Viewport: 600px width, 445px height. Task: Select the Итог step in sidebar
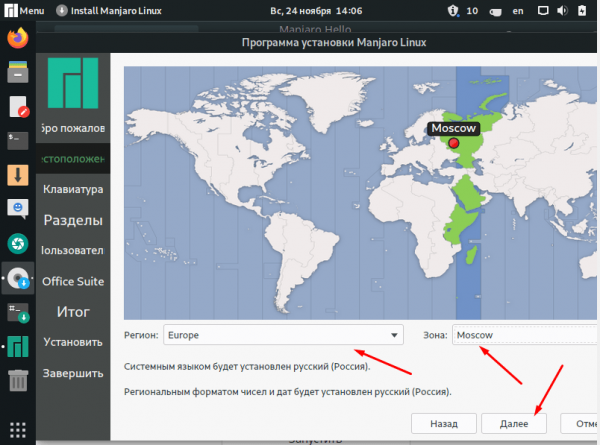click(73, 312)
